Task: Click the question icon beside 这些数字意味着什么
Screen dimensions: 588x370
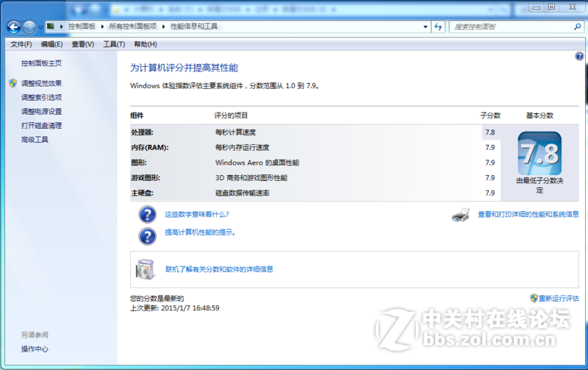Action: tap(148, 215)
